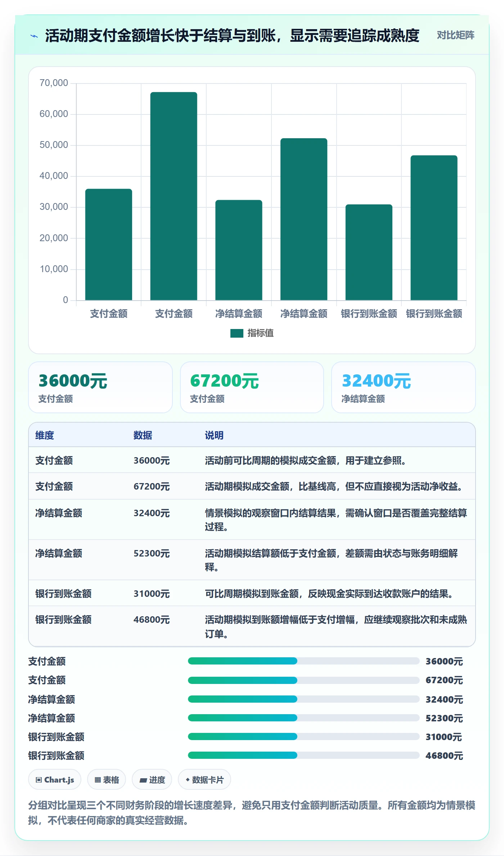The height and width of the screenshot is (856, 504).
Task: Click the progress bar for 31000元
Action: click(x=304, y=736)
